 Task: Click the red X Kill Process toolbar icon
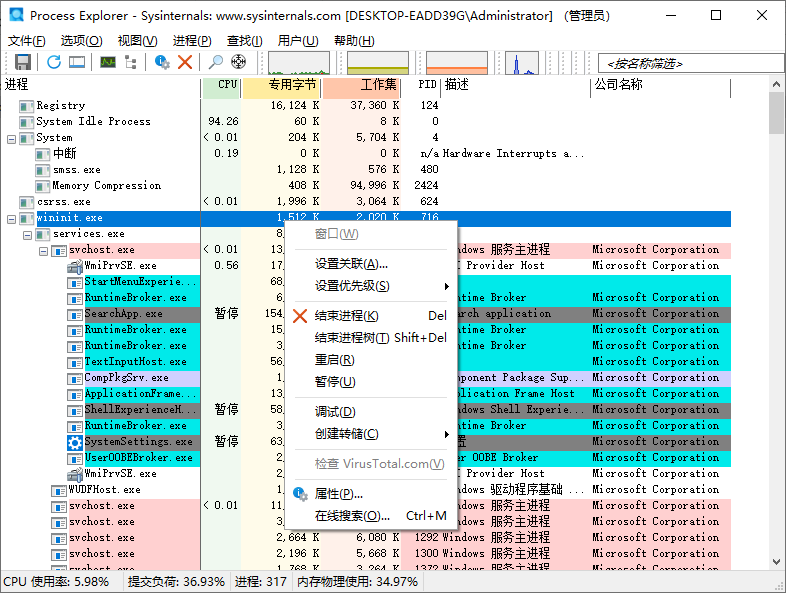185,62
